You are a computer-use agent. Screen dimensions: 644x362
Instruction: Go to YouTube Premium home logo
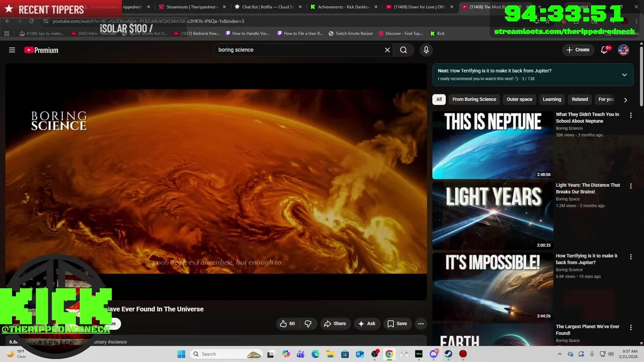point(41,50)
